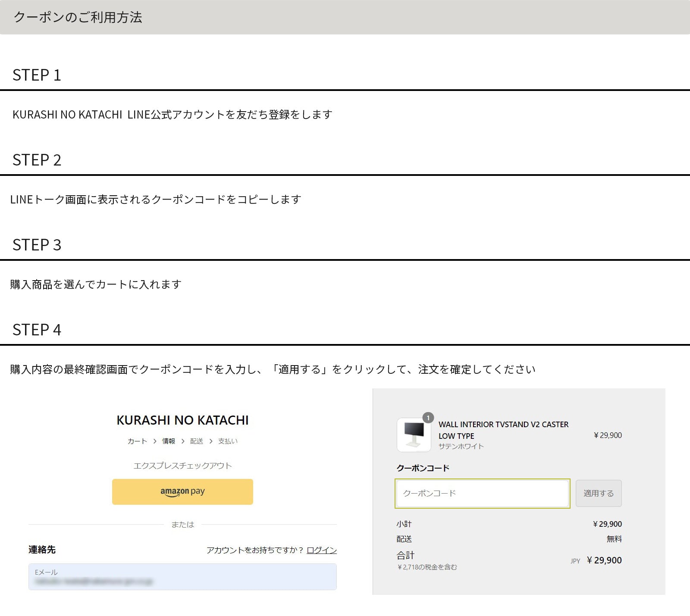Select the 配送 breadcrumb step
Viewport: 690px width, 616px height.
click(197, 441)
